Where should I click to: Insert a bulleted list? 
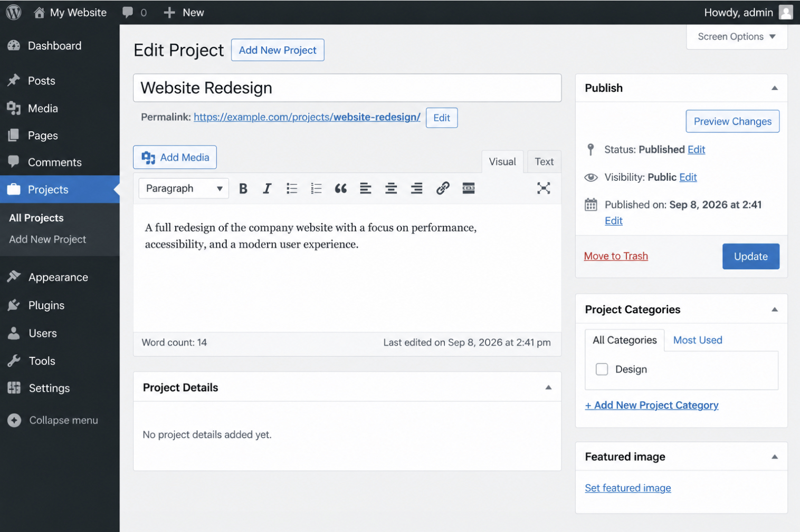292,188
